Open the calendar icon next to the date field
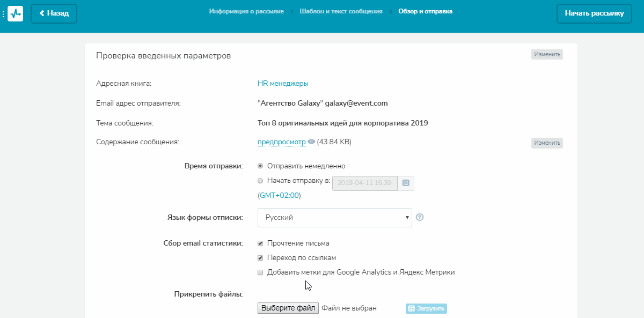This screenshot has height=318, width=644. point(406,183)
